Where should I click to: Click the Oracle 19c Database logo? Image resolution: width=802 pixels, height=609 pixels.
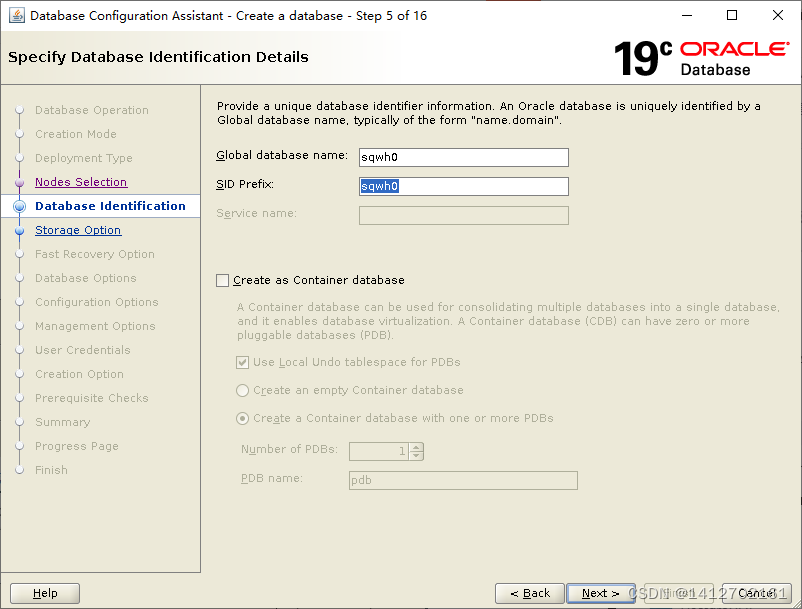[701, 58]
